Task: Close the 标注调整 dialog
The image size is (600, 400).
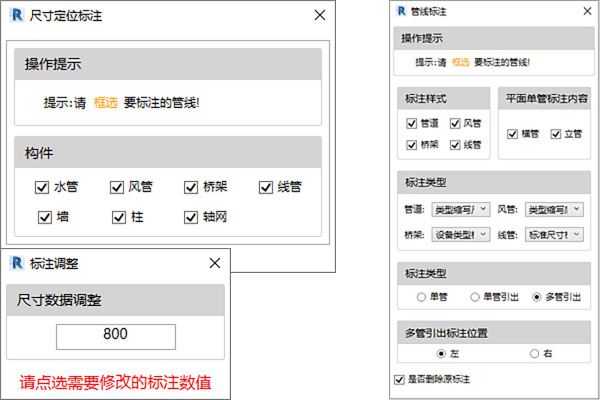Action: pyautogui.click(x=214, y=263)
